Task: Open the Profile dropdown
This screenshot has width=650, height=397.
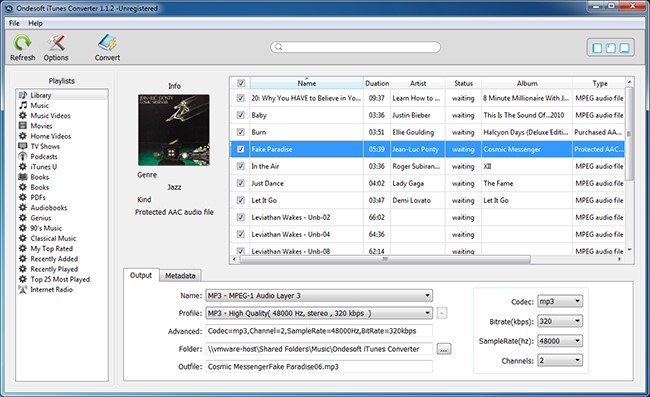Action: click(x=319, y=313)
